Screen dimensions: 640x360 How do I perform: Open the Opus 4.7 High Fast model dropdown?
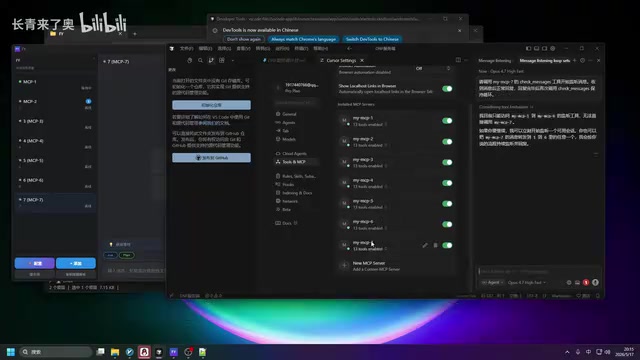click(527, 282)
